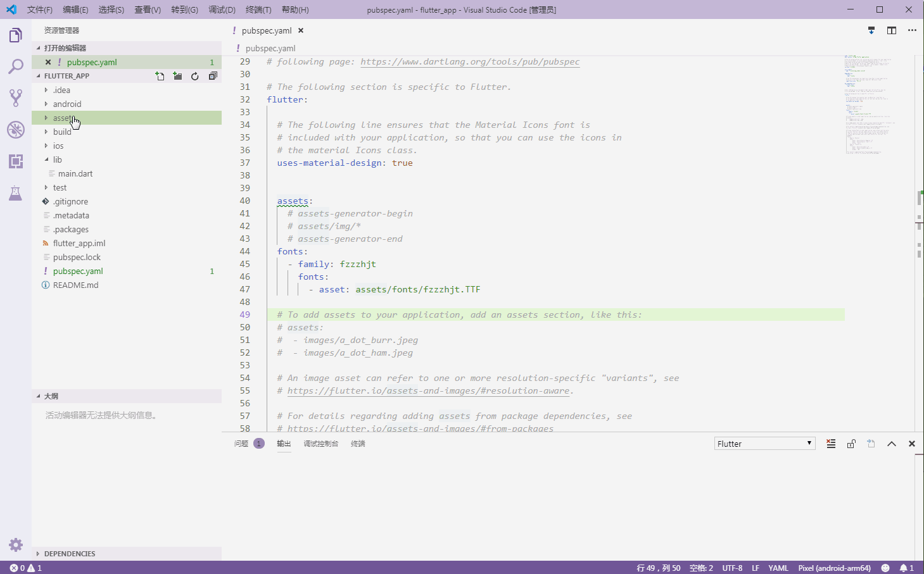The height and width of the screenshot is (574, 924).
Task: Change encoding via UTF-8 in status bar
Action: point(732,568)
